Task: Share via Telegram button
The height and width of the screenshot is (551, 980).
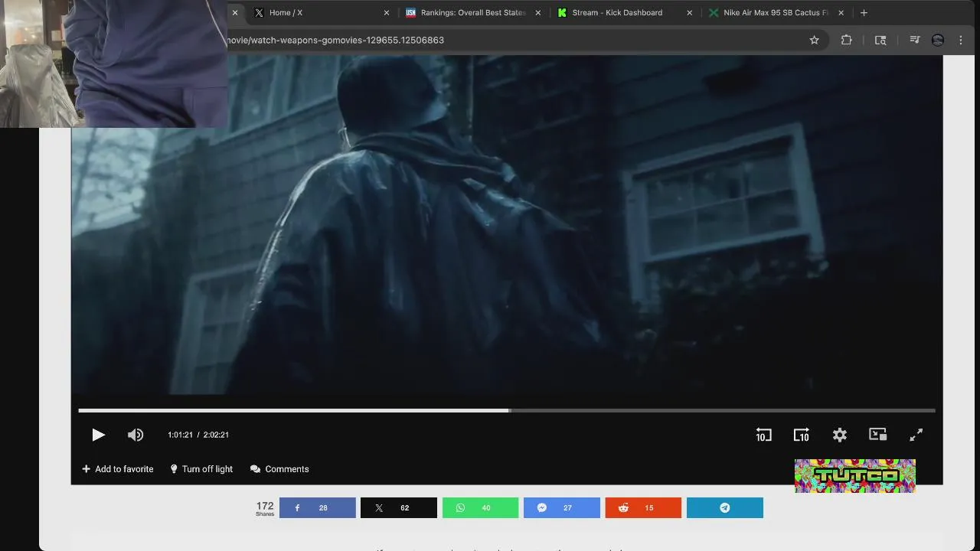Action: (725, 508)
